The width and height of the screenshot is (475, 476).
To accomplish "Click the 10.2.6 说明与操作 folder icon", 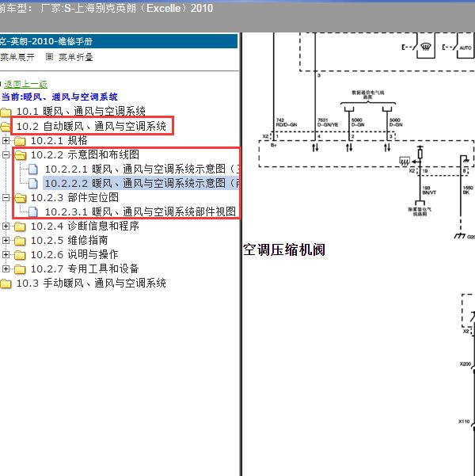I will pyautogui.click(x=20, y=255).
